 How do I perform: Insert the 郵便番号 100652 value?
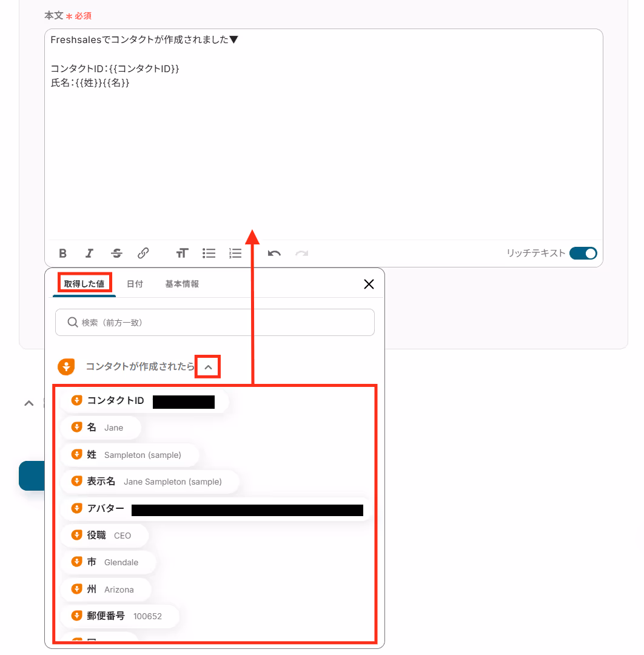[x=120, y=616]
